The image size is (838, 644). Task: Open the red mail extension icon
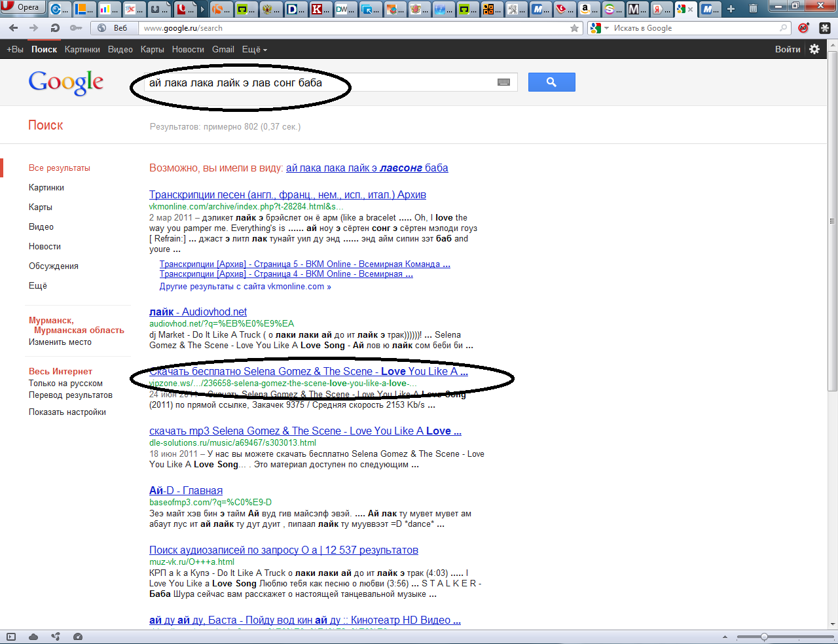point(804,28)
